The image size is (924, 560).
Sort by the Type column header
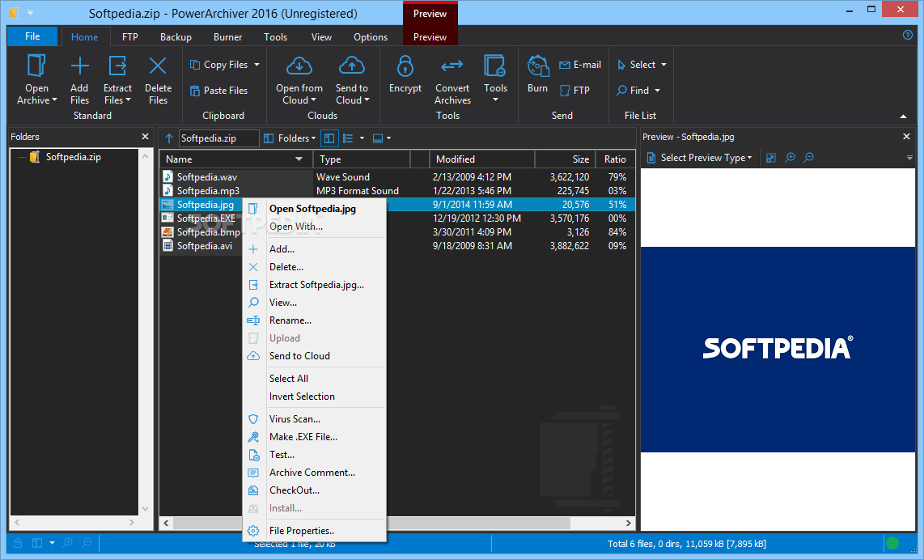(x=361, y=159)
